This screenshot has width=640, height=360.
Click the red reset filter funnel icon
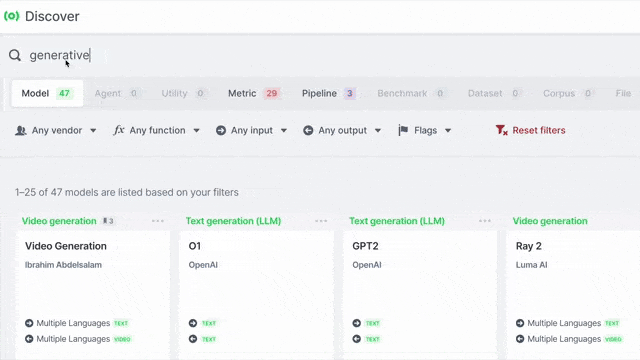click(x=502, y=130)
